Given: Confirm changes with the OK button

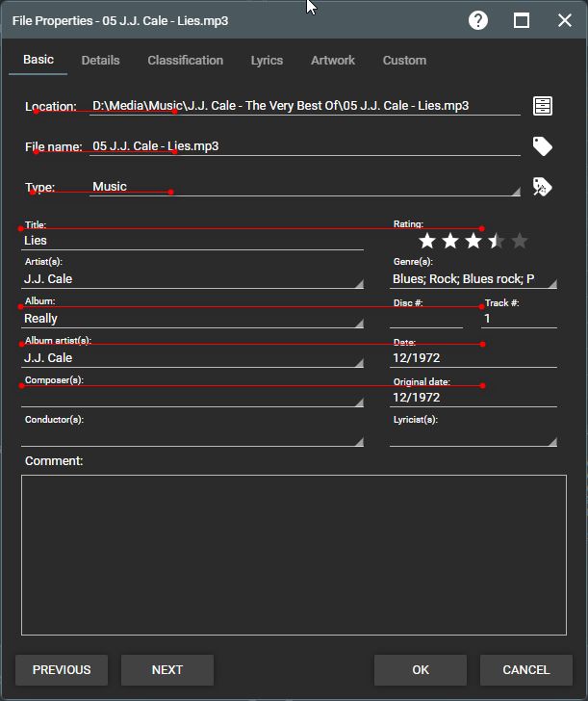Looking at the screenshot, I should click(x=421, y=670).
